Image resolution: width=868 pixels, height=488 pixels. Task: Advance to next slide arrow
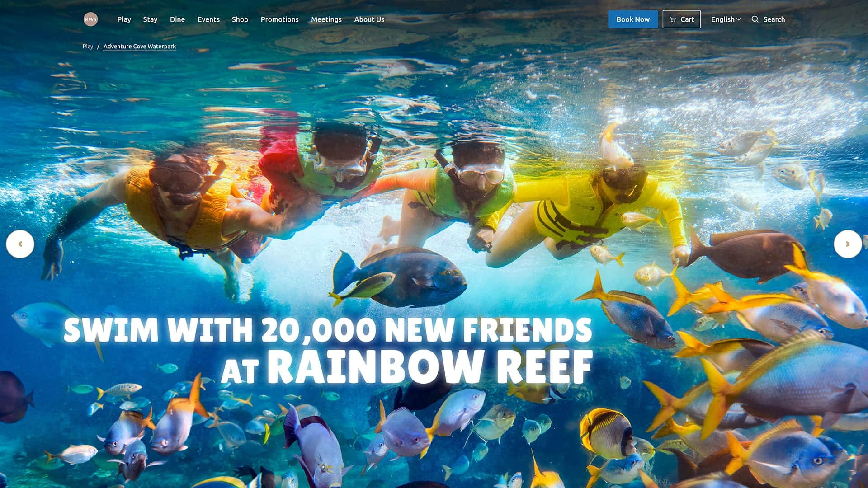848,244
